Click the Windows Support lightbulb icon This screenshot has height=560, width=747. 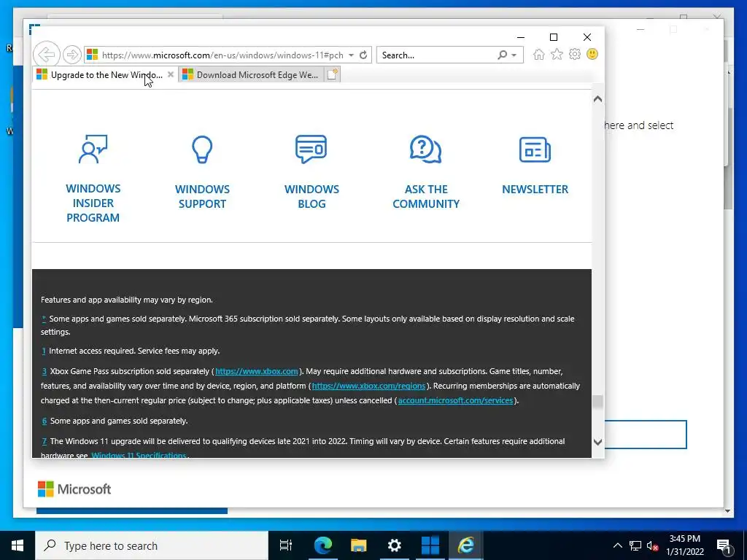click(x=202, y=149)
